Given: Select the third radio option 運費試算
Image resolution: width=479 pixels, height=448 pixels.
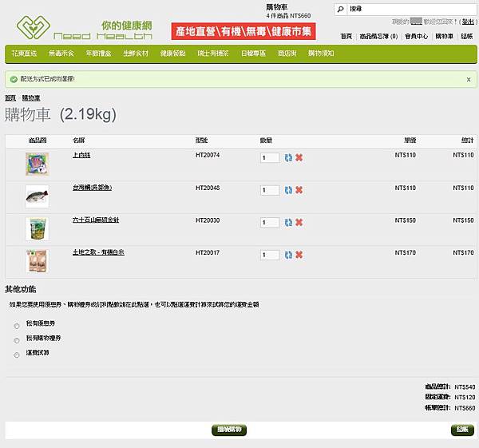Looking at the screenshot, I should [17, 355].
